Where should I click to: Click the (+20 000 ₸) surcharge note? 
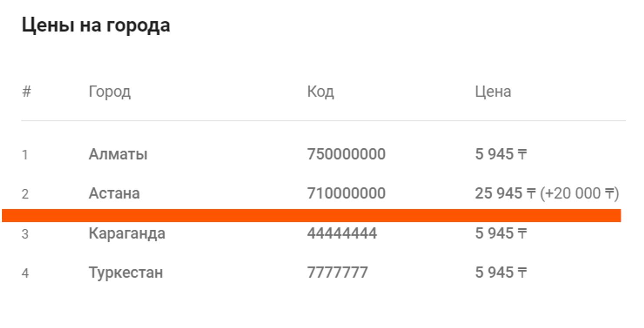tap(579, 193)
